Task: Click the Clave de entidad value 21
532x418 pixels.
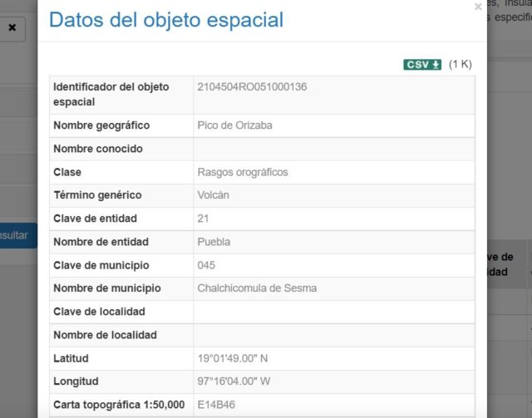Action: pos(203,219)
